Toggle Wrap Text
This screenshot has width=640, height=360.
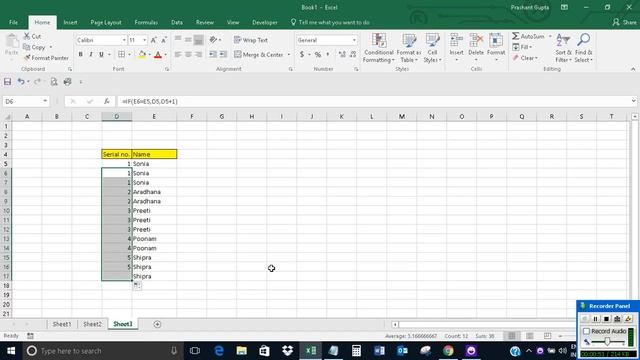tap(251, 40)
